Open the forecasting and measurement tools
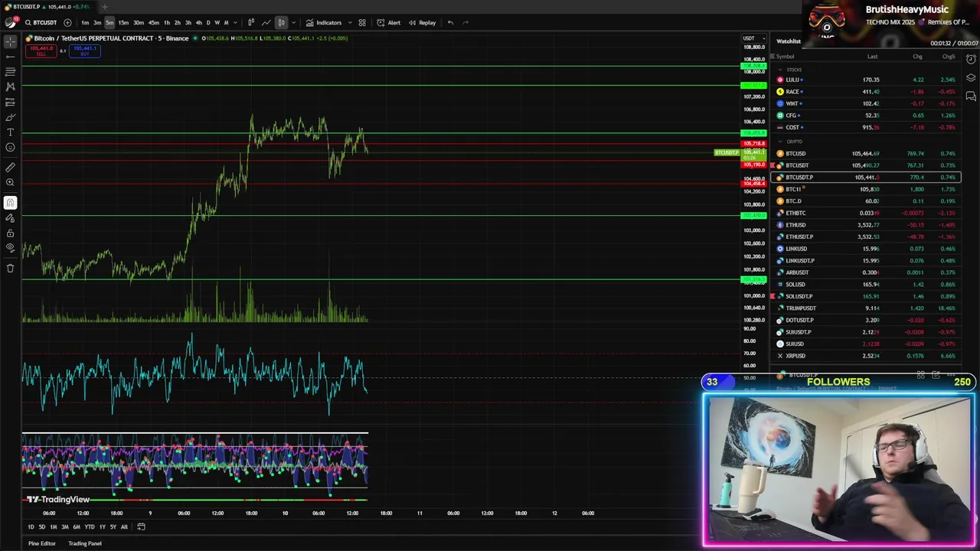The height and width of the screenshot is (551, 980). tap(10, 102)
